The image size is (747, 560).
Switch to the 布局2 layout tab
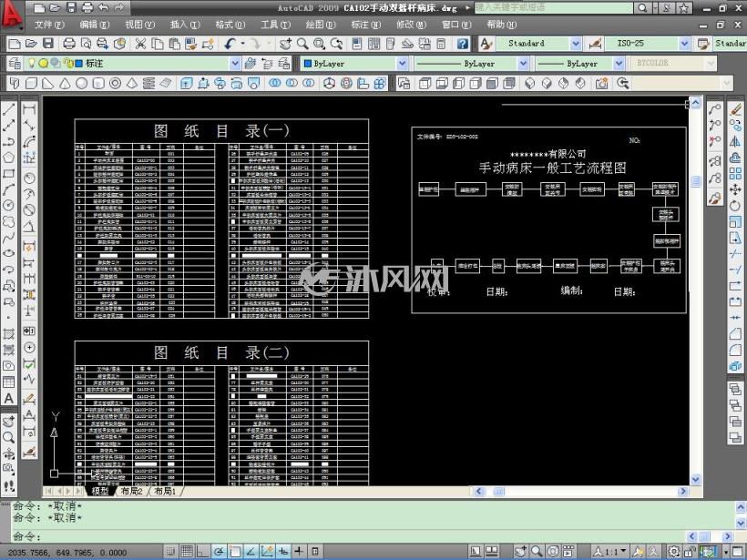(x=132, y=491)
